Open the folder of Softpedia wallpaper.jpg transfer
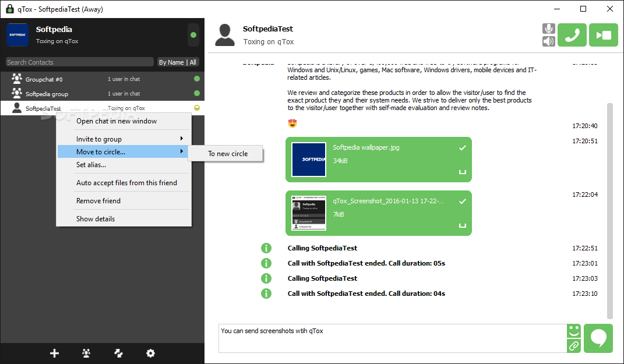This screenshot has width=624, height=364. coord(463,172)
